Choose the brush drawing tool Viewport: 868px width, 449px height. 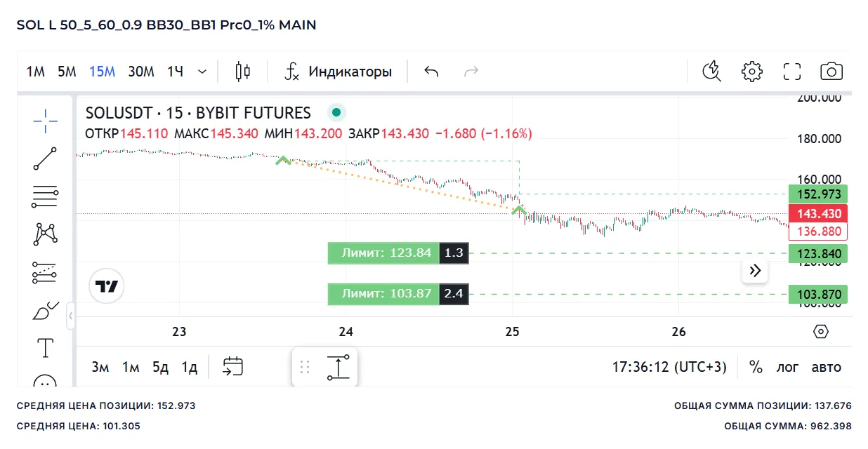(x=46, y=311)
